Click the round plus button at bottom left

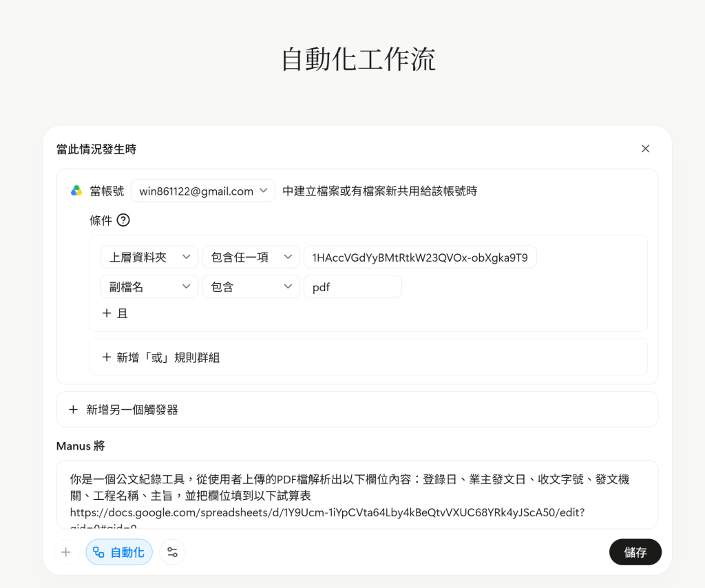pyautogui.click(x=65, y=552)
